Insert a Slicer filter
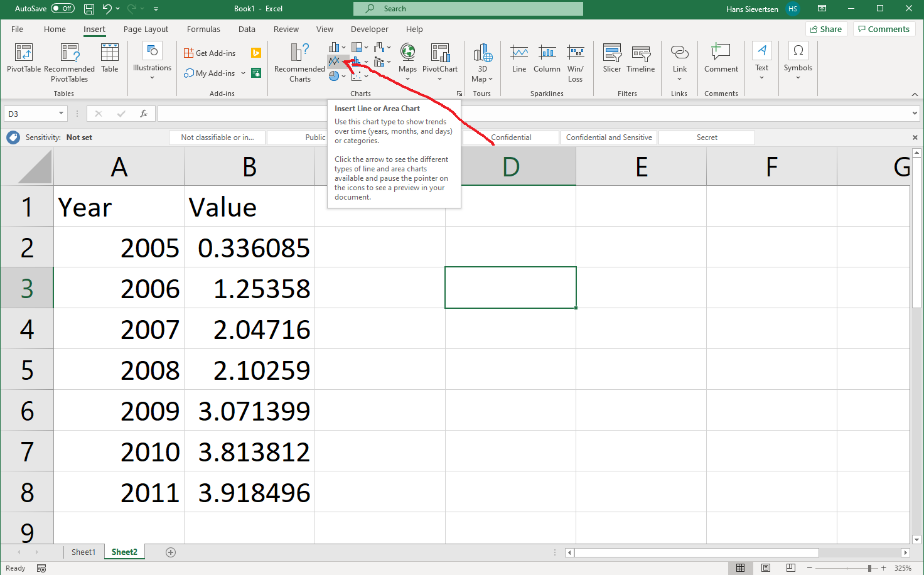Image resolution: width=924 pixels, height=575 pixels. (612, 58)
